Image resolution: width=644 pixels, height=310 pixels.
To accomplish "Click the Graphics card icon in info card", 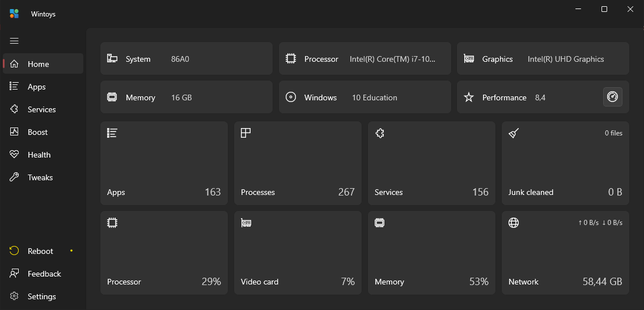I will coord(469,59).
